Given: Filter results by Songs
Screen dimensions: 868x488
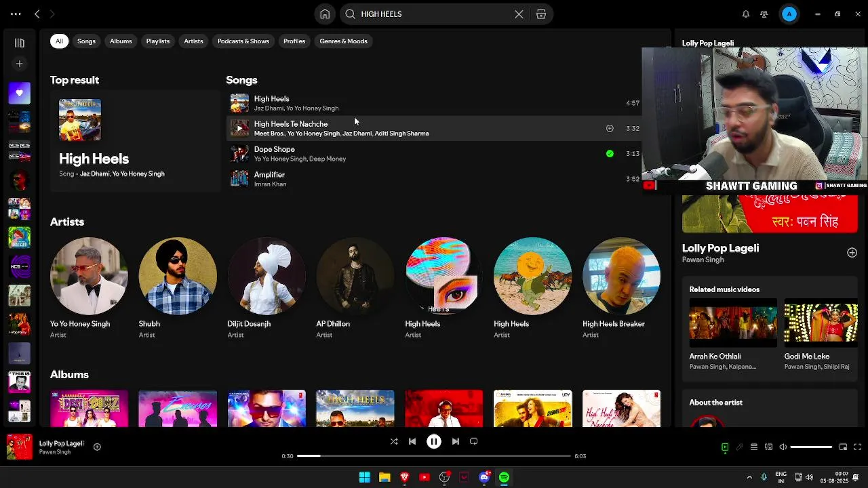Looking at the screenshot, I should coord(86,41).
